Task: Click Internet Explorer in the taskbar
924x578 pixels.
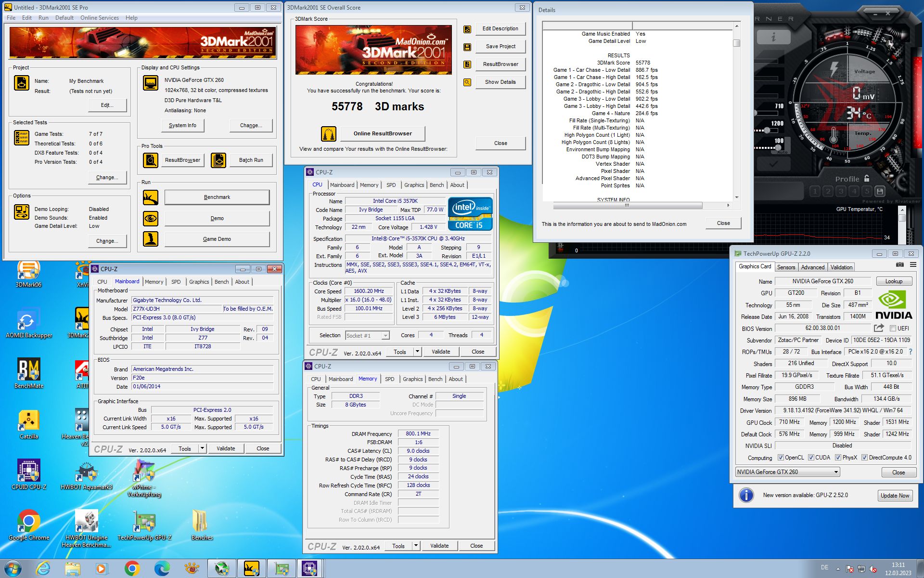Action: pos(43,569)
